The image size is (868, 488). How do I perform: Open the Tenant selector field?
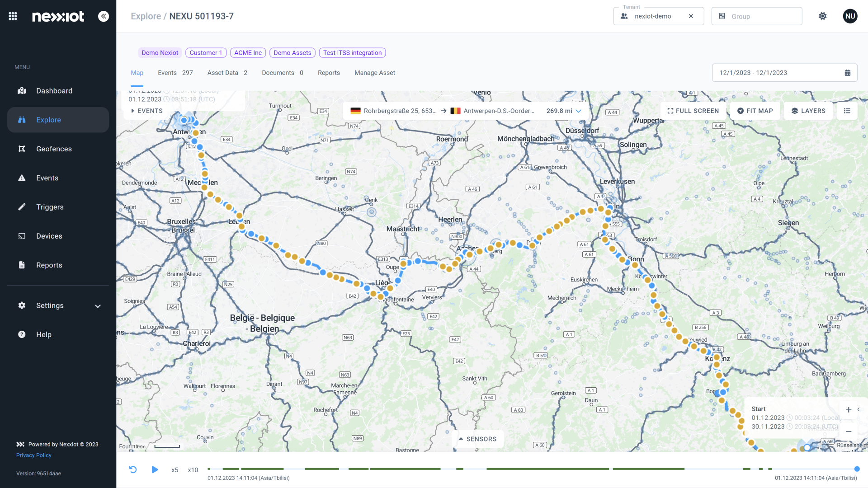point(658,16)
